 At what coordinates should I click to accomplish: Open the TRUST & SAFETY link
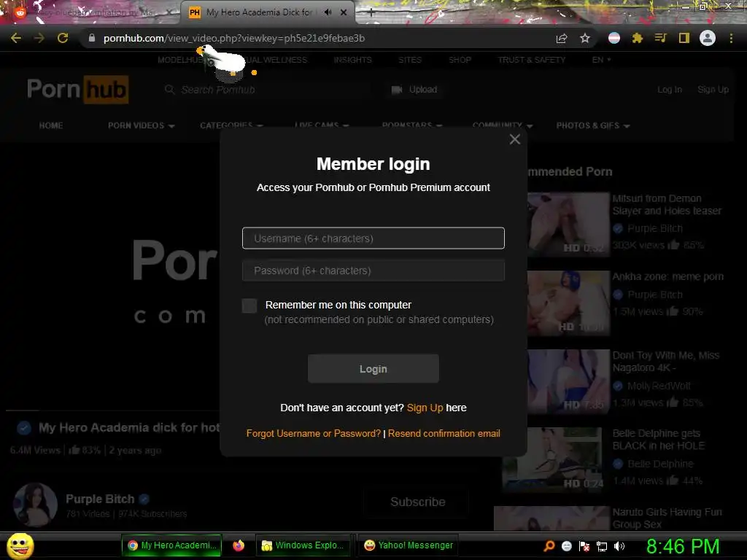pyautogui.click(x=531, y=60)
